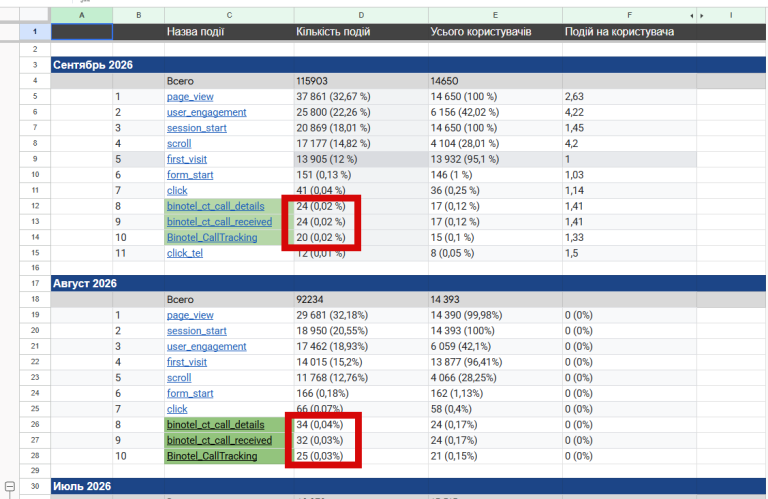This screenshot has height=499, width=768.
Task: Open Binotel_CallTracking link in row 28
Action: 212,456
